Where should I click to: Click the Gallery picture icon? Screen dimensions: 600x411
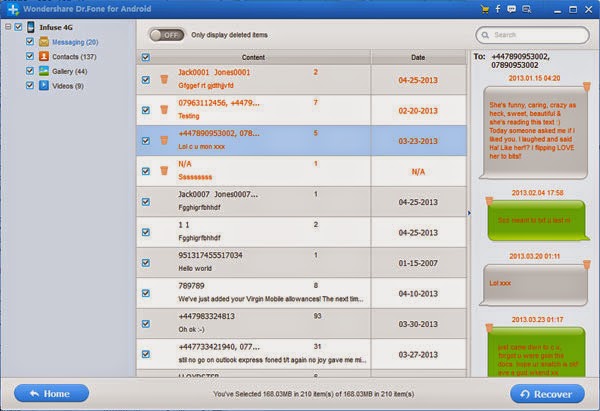(44, 71)
